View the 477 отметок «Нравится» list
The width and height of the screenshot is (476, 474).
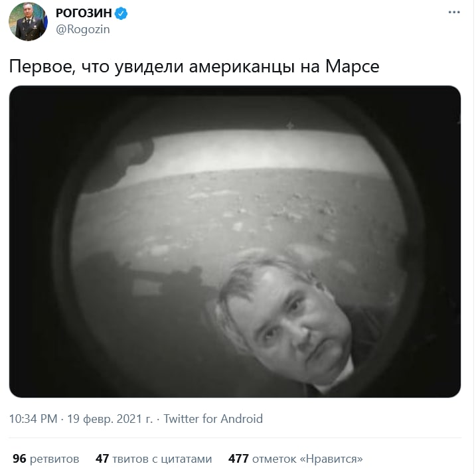tap(295, 459)
